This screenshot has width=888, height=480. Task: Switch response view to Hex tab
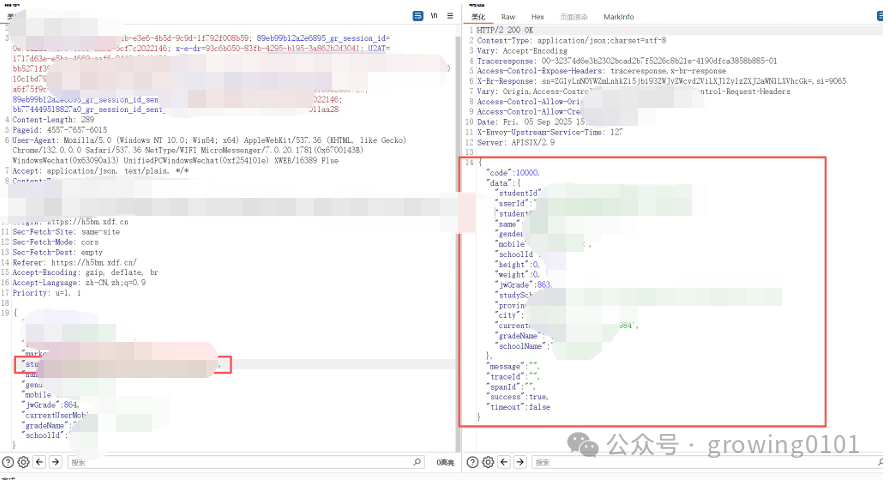point(537,17)
